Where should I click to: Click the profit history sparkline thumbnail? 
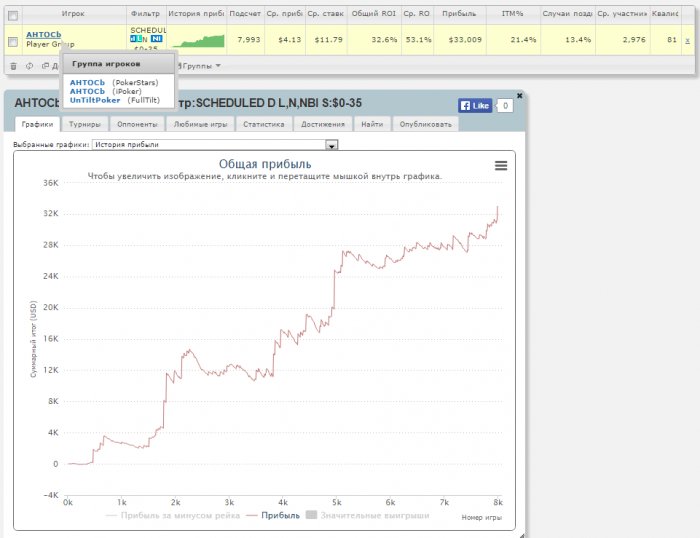coord(196,40)
